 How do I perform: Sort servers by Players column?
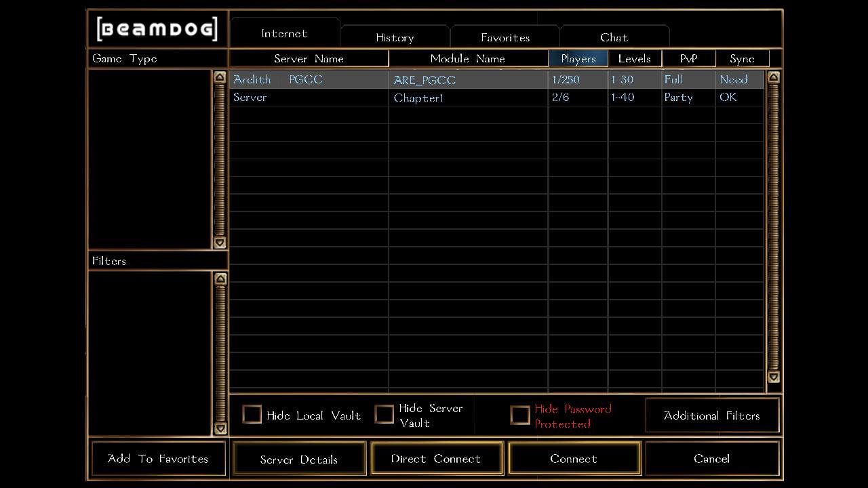[578, 59]
